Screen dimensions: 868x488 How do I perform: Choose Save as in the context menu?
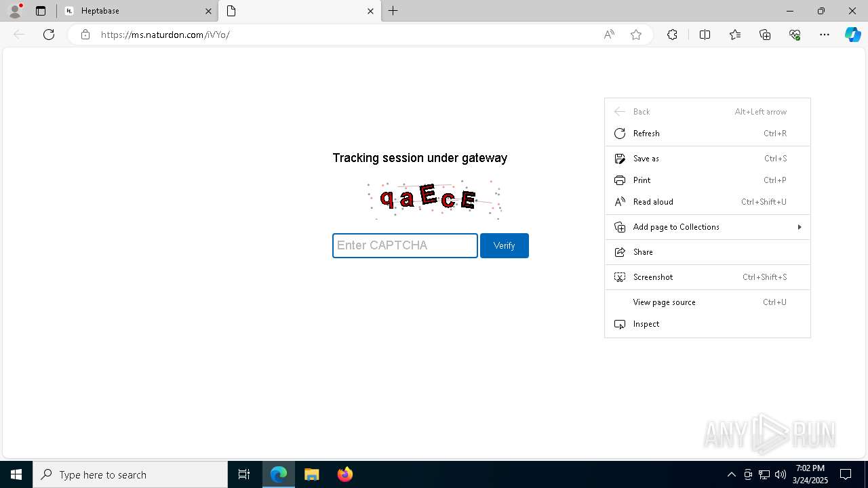click(707, 159)
